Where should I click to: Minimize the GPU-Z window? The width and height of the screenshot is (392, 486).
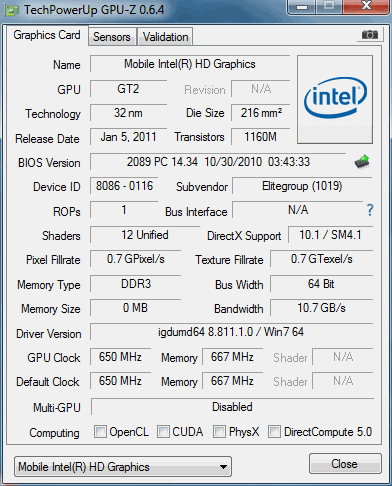pyautogui.click(x=302, y=7)
